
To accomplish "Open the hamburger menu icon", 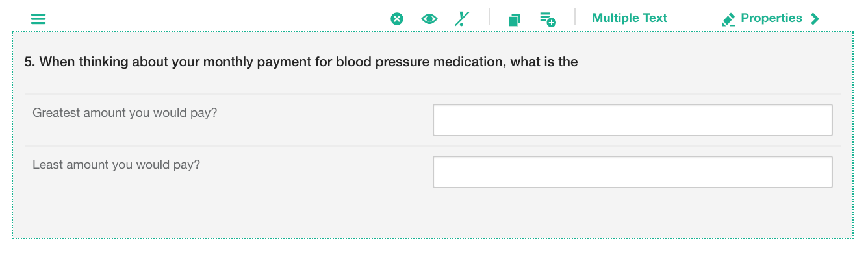I will tap(38, 19).
